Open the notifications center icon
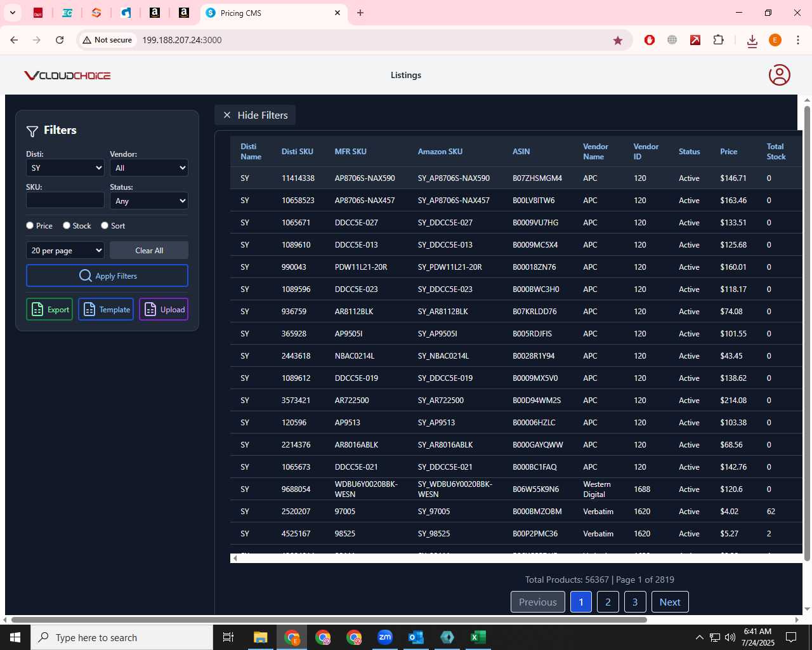This screenshot has width=812, height=650. pyautogui.click(x=791, y=637)
